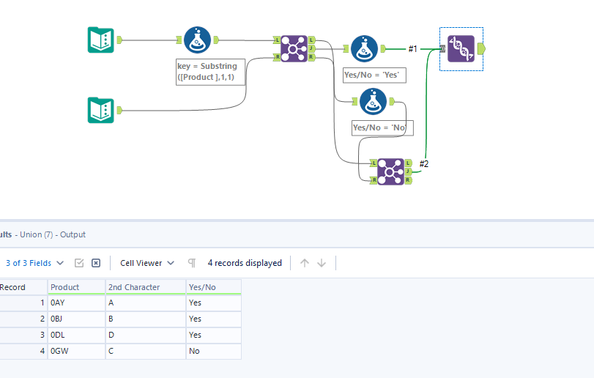
Task: Toggle the paragraph whitespace marker icon
Action: pyautogui.click(x=192, y=263)
